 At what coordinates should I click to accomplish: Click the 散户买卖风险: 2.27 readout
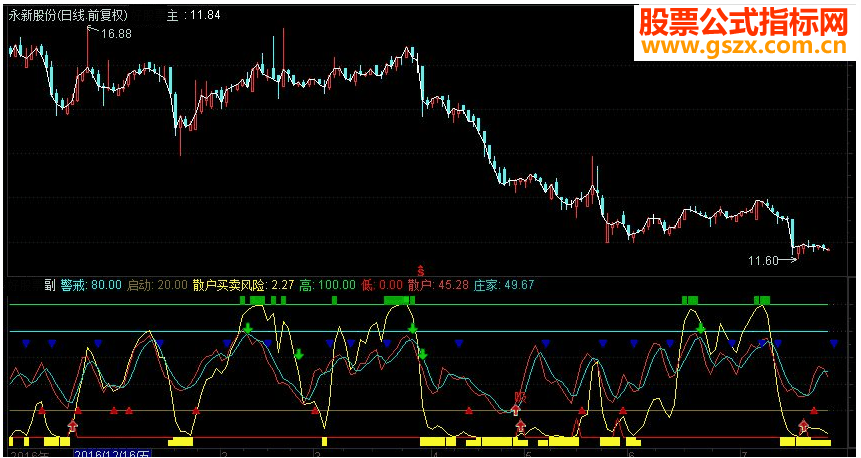tap(243, 285)
